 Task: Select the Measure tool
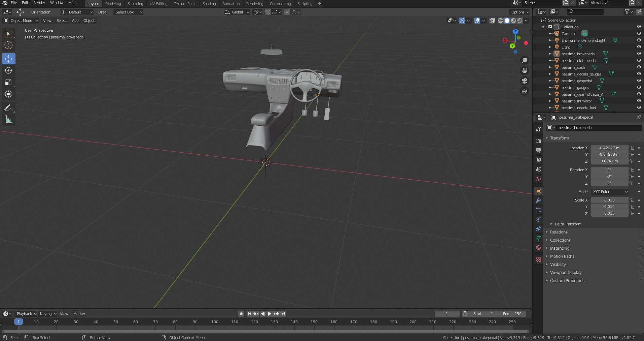[x=8, y=120]
